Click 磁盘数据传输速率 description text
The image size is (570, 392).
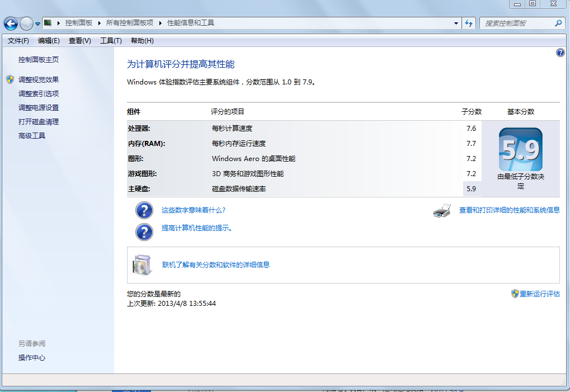coord(239,189)
